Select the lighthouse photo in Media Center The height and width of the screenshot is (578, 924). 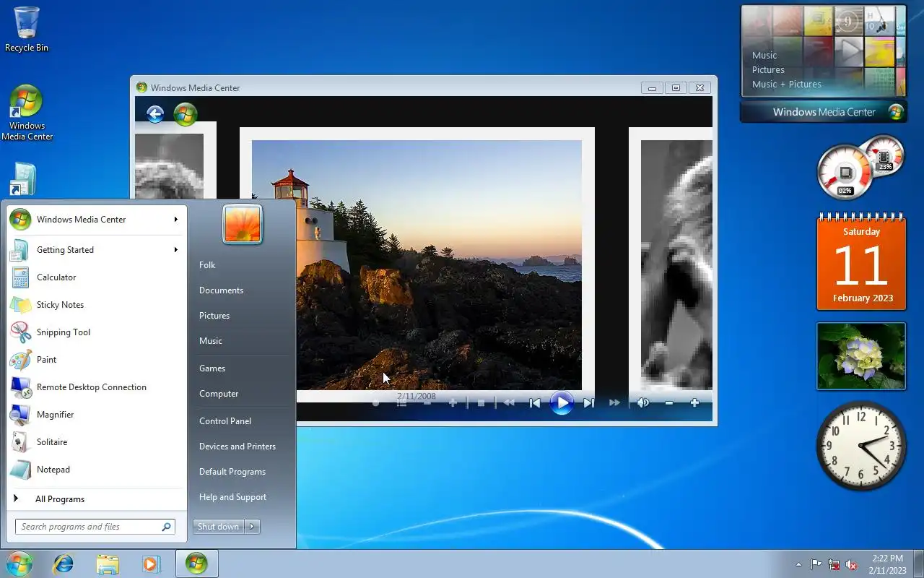point(417,265)
